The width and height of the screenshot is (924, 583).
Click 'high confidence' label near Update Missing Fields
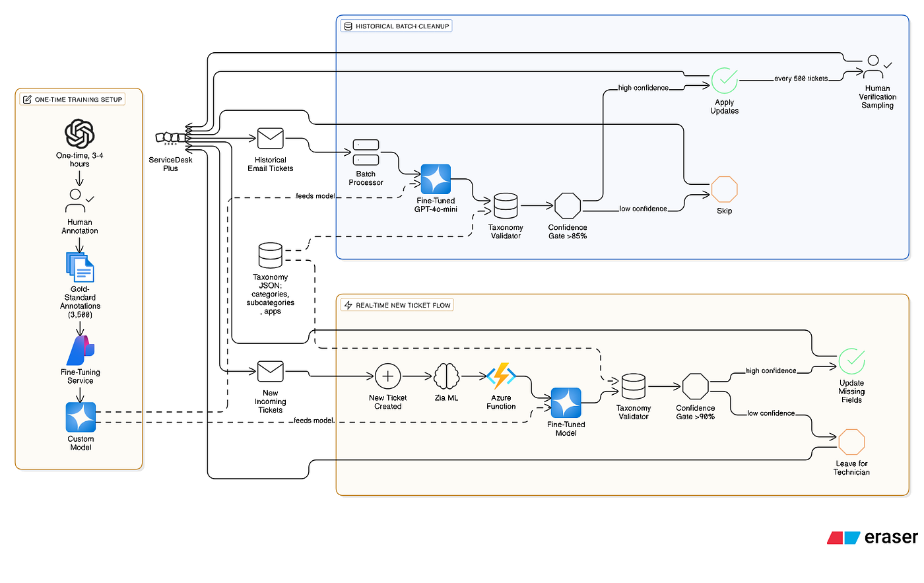point(772,371)
